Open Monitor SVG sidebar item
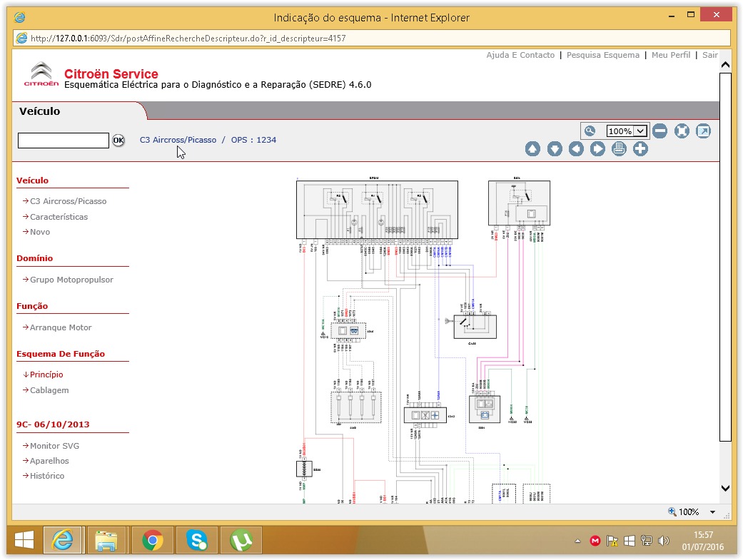Viewport: 743px width, 560px height. click(x=54, y=446)
